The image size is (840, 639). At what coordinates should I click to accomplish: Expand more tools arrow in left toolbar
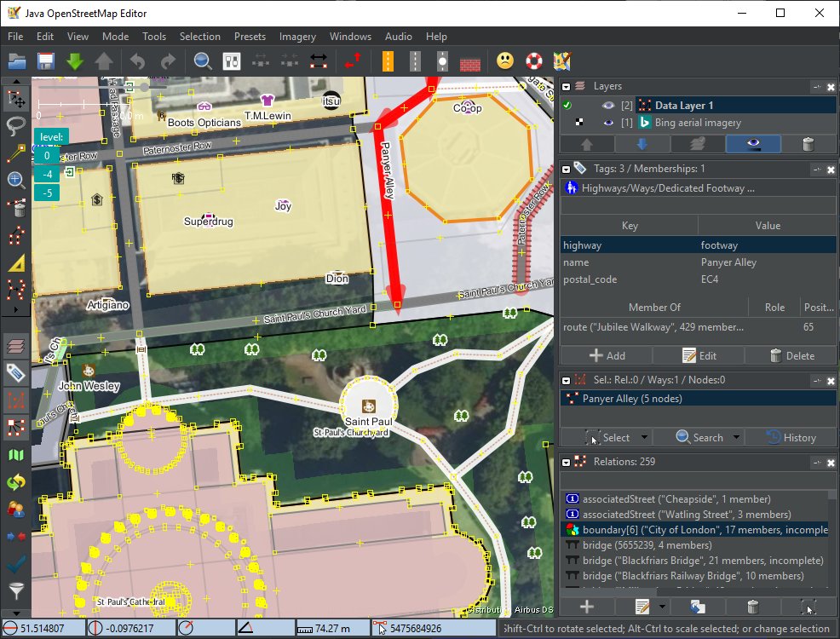pos(16,309)
